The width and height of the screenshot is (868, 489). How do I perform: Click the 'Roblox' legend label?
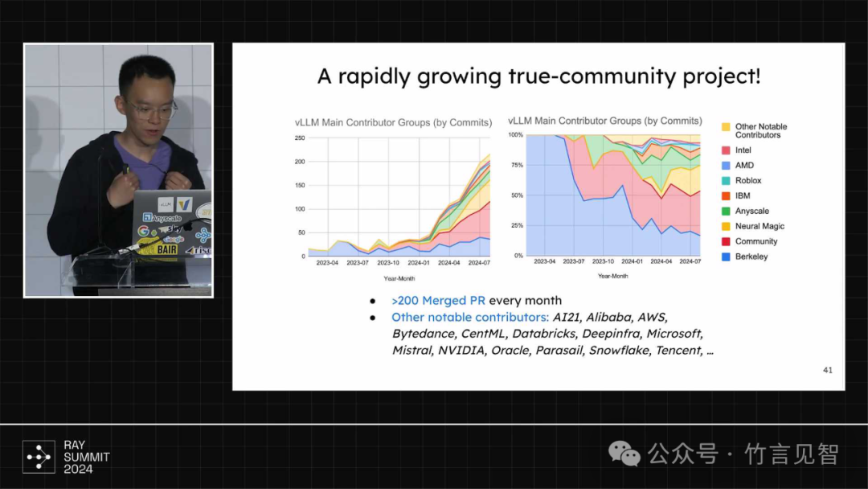(x=748, y=180)
